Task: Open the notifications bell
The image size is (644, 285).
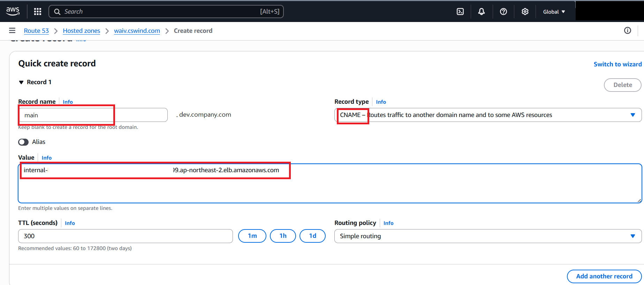Action: coord(482,12)
